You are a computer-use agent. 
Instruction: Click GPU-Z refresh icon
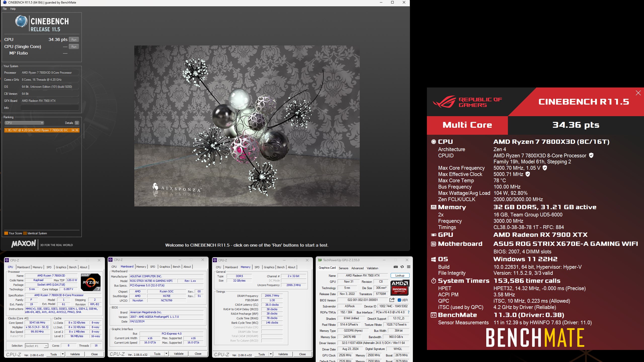coord(402,267)
